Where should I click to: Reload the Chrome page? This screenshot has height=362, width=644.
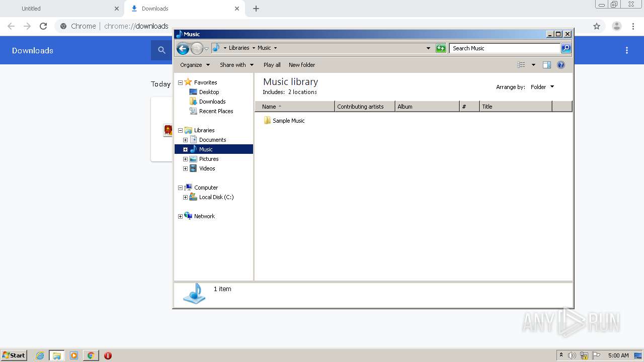43,26
